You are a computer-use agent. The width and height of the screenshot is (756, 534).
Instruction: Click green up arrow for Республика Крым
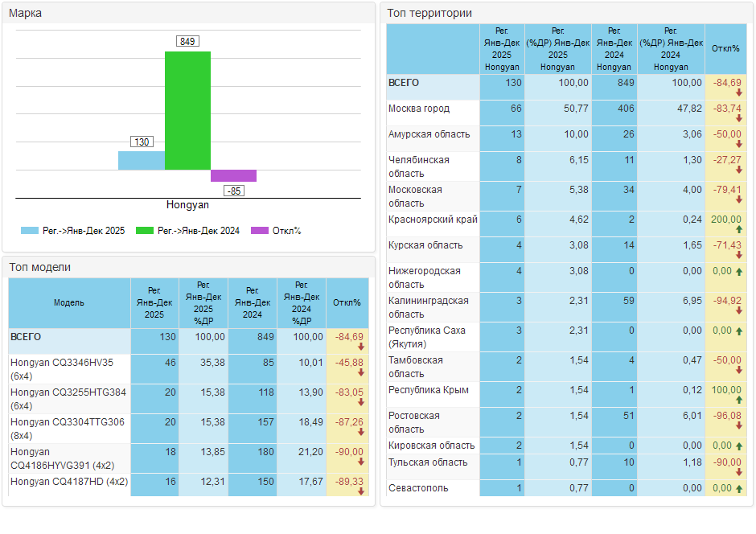pyautogui.click(x=738, y=401)
